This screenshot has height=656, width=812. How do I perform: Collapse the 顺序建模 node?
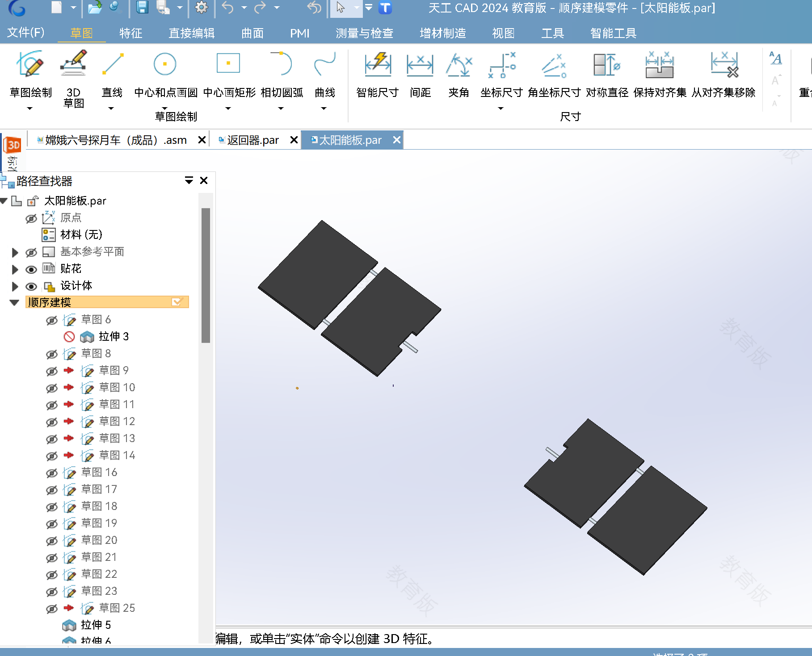pos(14,303)
